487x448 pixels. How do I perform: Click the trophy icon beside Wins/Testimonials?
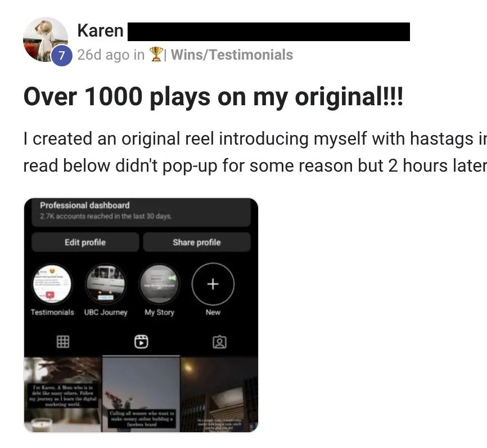point(156,54)
